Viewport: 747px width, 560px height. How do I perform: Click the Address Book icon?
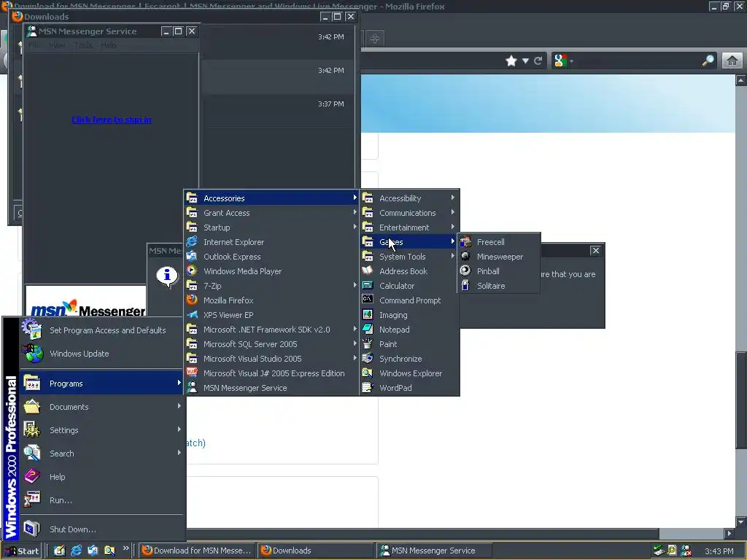click(x=368, y=271)
